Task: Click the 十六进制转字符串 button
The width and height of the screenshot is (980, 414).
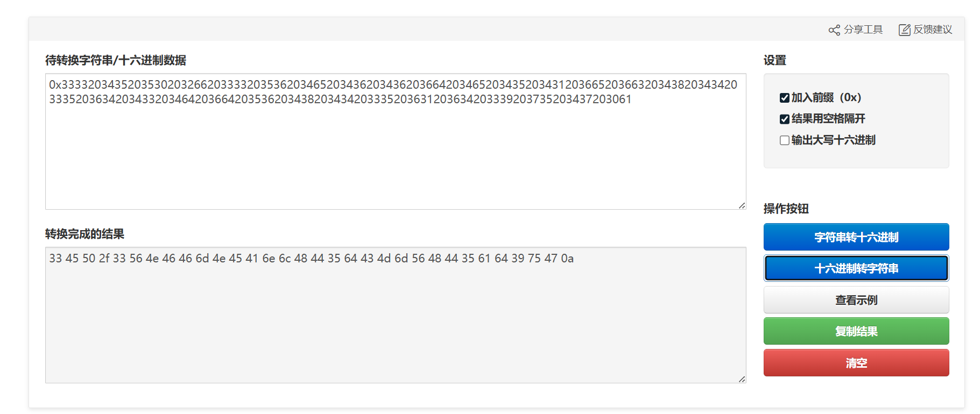Action: click(x=856, y=268)
